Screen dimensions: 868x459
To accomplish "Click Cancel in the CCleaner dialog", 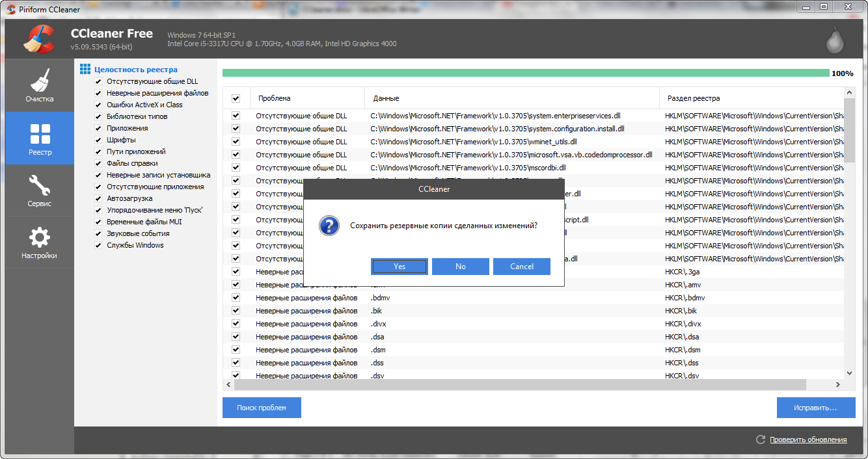I will (522, 267).
